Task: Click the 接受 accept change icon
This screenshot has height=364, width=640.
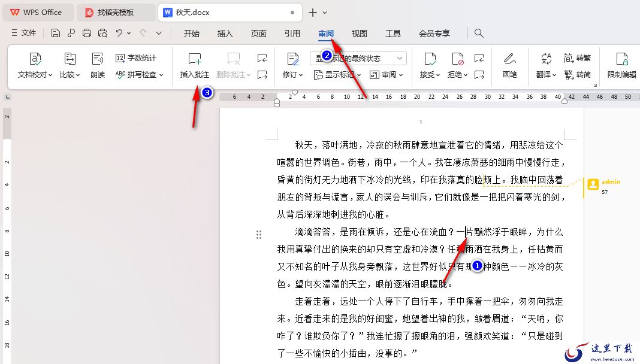Action: coord(430,59)
